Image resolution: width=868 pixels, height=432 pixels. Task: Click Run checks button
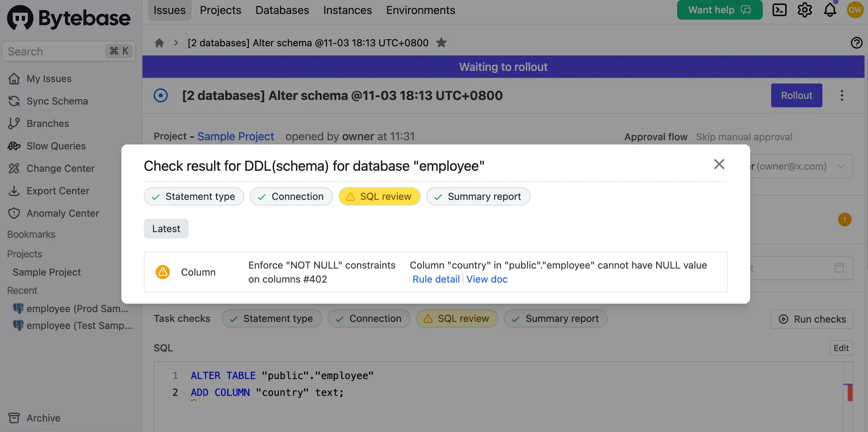(812, 319)
